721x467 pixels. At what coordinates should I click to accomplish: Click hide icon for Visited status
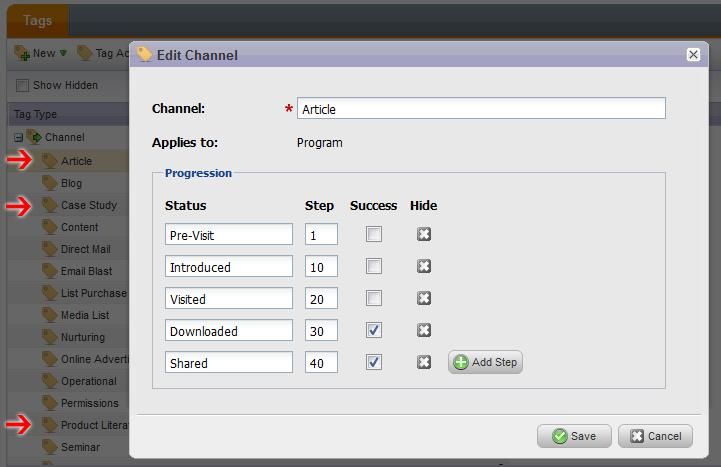pyautogui.click(x=424, y=298)
